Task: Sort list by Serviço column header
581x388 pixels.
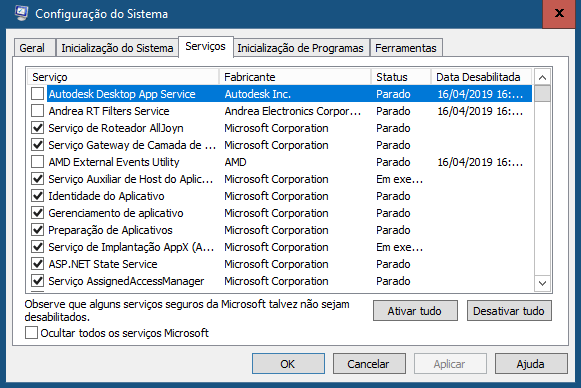Action: pos(123,77)
